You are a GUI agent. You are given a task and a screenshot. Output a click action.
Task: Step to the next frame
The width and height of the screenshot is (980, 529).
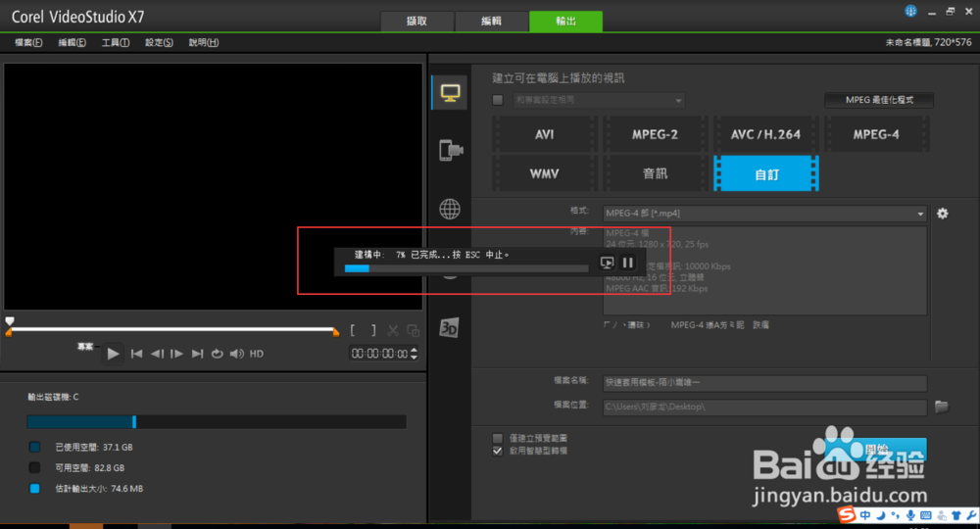coord(176,354)
